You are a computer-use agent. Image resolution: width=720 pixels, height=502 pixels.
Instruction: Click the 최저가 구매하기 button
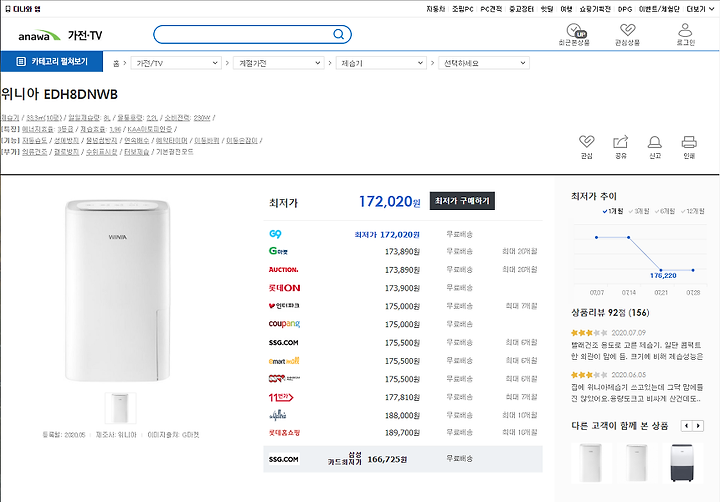(x=462, y=201)
